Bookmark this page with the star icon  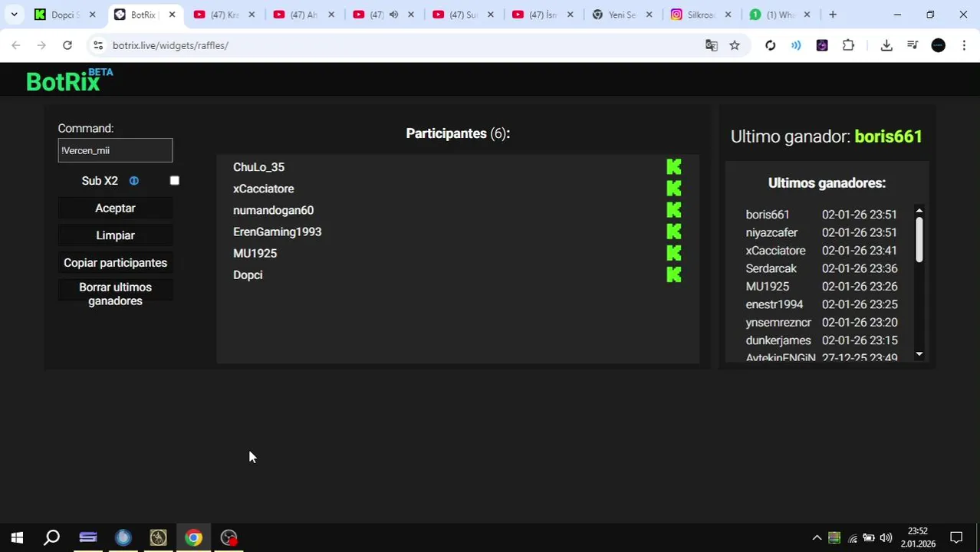click(x=735, y=45)
